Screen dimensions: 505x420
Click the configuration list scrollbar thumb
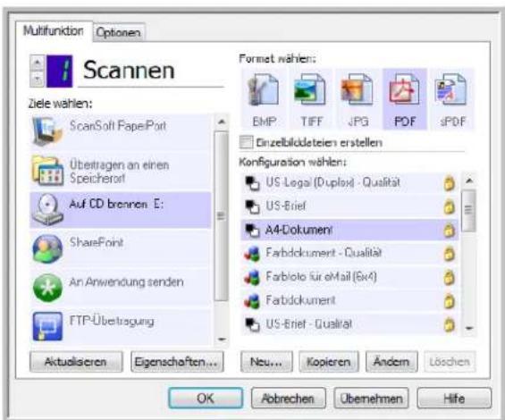[468, 210]
